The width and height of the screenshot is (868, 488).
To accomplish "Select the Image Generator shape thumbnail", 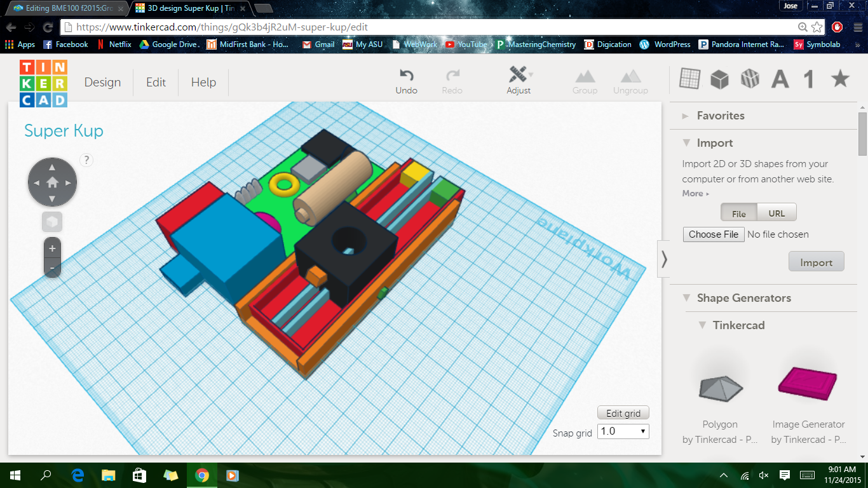I will coord(808,383).
